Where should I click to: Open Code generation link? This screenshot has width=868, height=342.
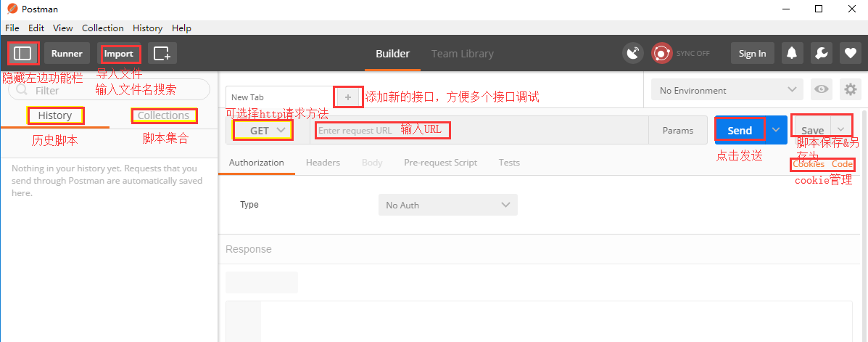pyautogui.click(x=842, y=164)
